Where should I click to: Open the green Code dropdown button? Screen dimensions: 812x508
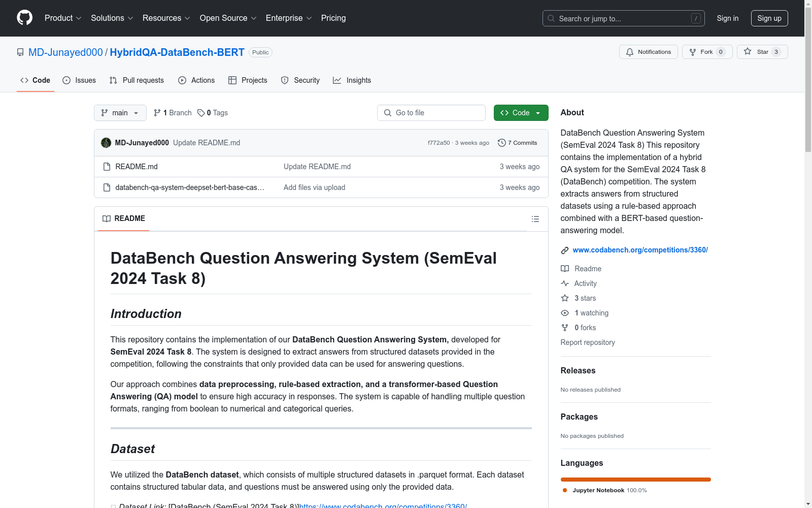[521, 113]
